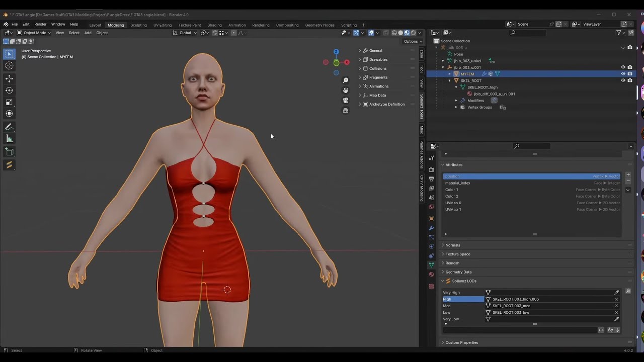Switch to the Sculpting workspace tab
Image resolution: width=644 pixels, height=362 pixels.
(x=138, y=25)
